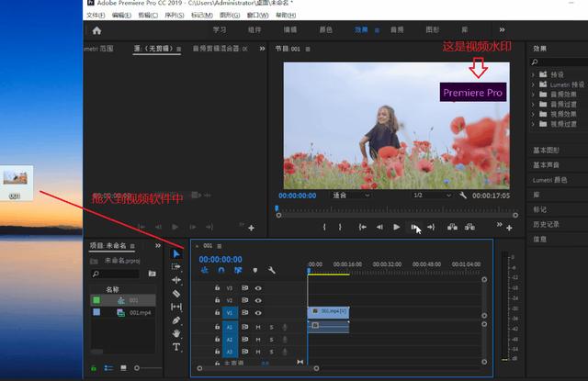Image resolution: width=588 pixels, height=381 pixels.
Task: Select the Slip tool
Action: 176,307
